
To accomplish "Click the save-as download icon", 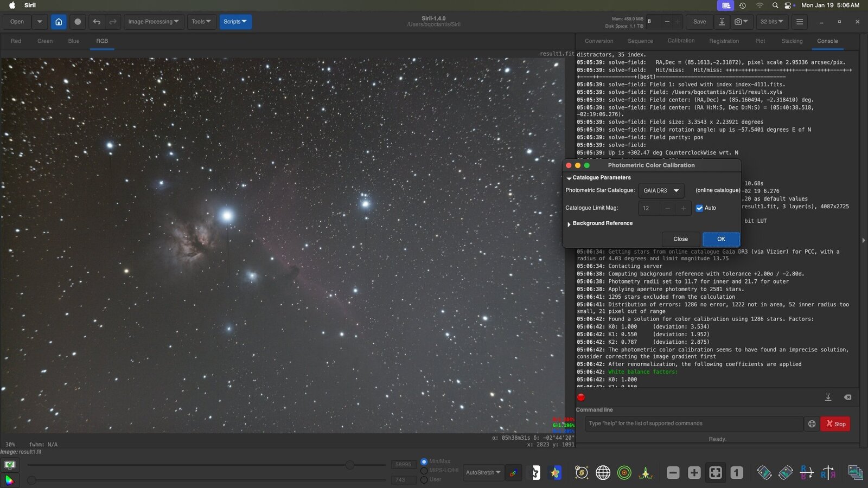I will pyautogui.click(x=722, y=22).
